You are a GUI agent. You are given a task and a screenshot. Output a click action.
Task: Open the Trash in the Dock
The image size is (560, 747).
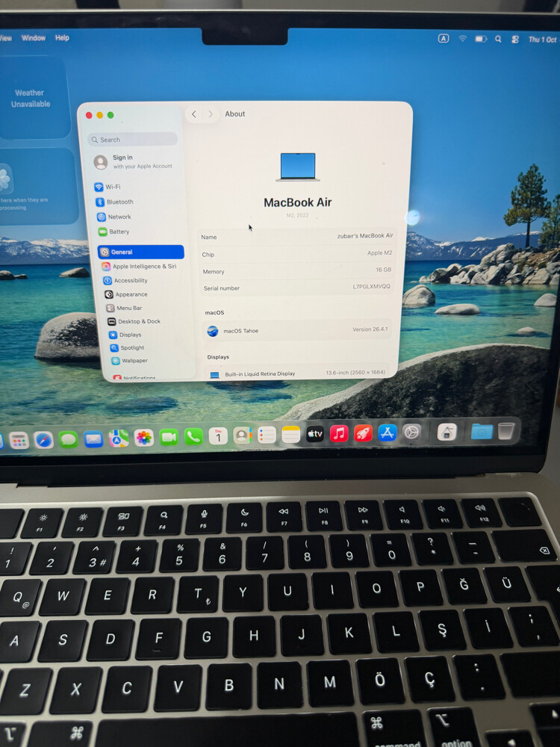coord(506,431)
